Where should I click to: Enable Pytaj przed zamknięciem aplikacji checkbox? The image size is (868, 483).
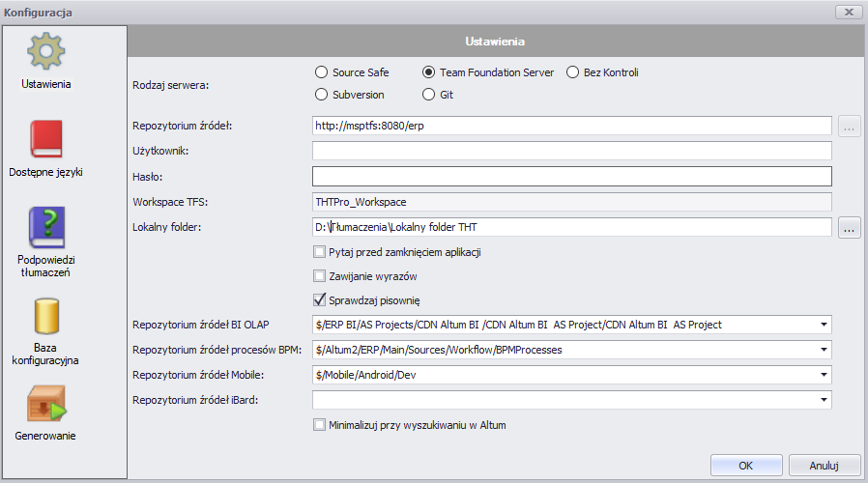319,252
